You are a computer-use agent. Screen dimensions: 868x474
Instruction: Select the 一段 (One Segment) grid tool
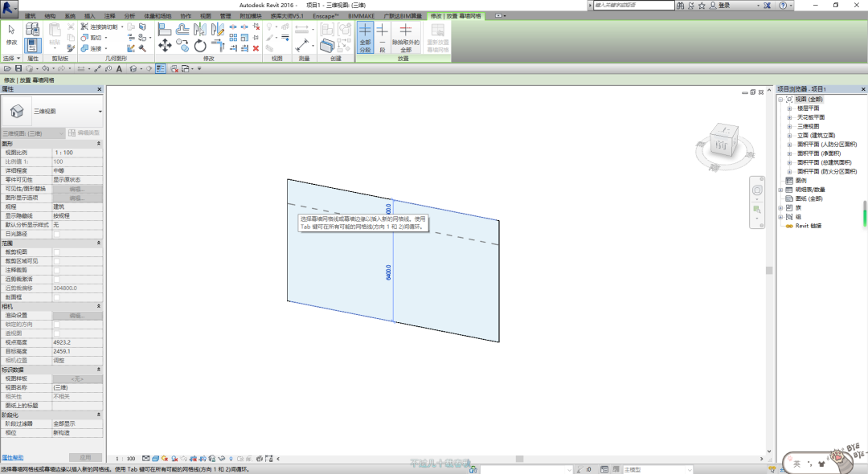point(382,37)
